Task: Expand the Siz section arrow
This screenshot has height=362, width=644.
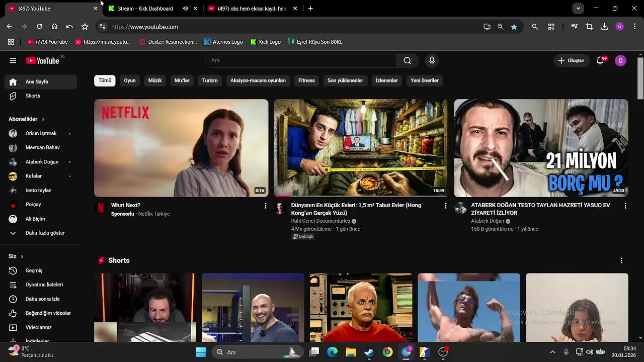Action: coord(22,256)
